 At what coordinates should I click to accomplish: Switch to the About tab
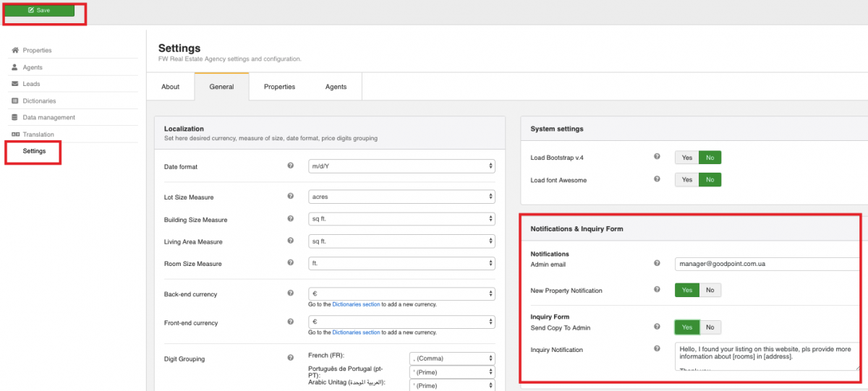point(171,87)
